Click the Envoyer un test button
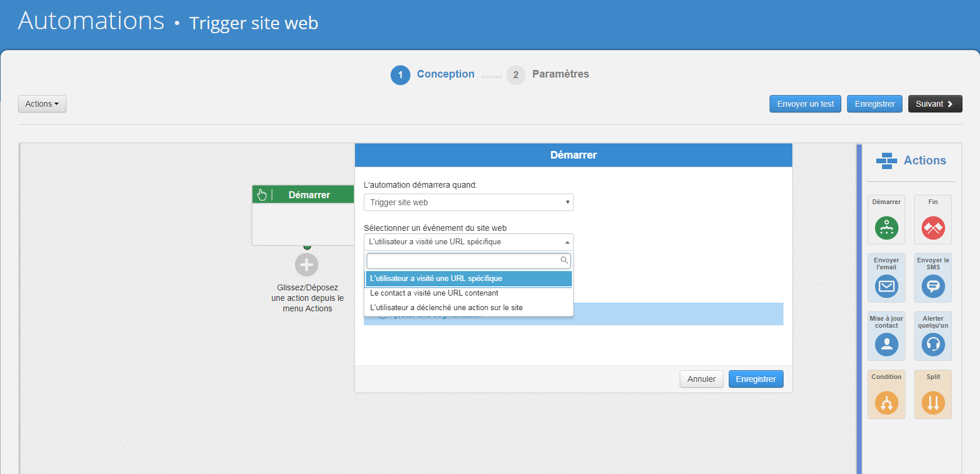 pyautogui.click(x=805, y=104)
